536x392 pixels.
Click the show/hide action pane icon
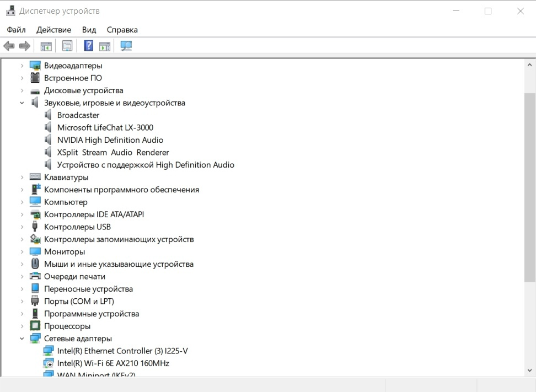pos(105,46)
